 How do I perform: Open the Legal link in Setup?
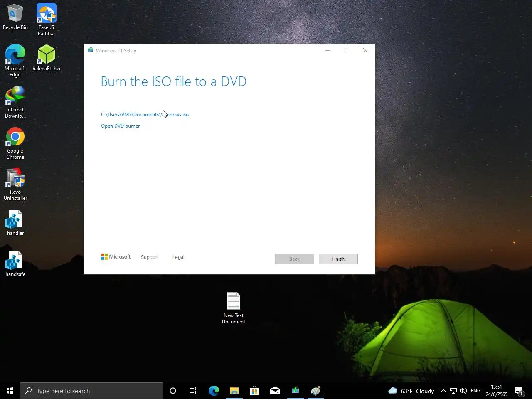click(178, 257)
